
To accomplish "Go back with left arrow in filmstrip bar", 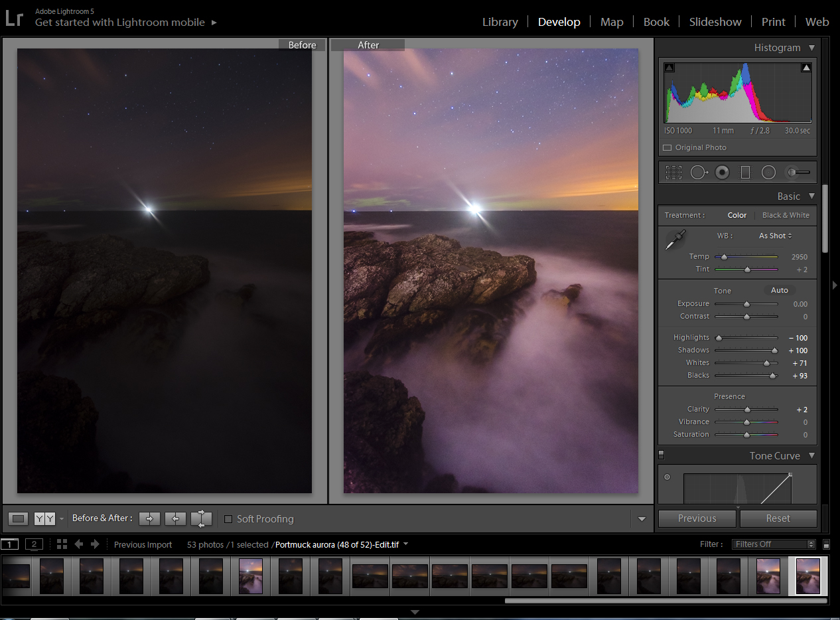I will 79,544.
